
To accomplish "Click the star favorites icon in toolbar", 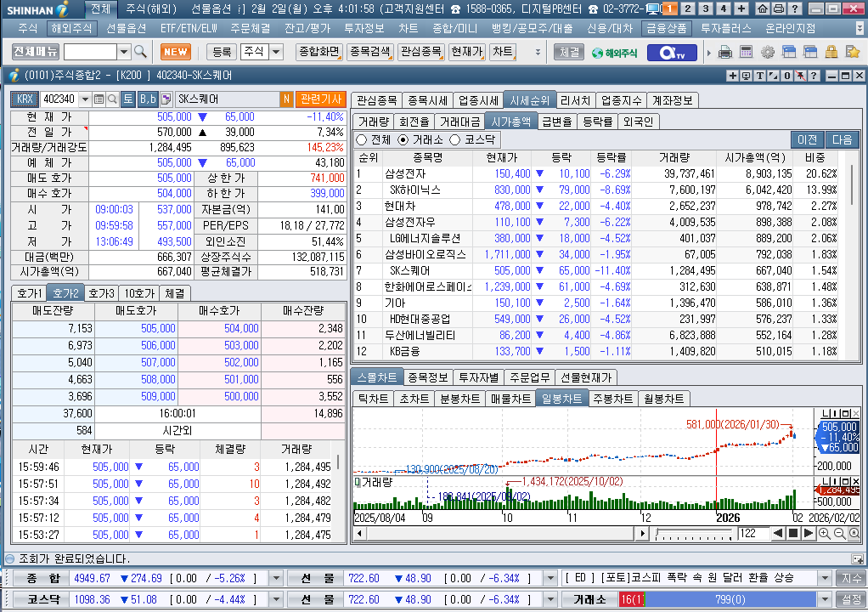I will (853, 52).
